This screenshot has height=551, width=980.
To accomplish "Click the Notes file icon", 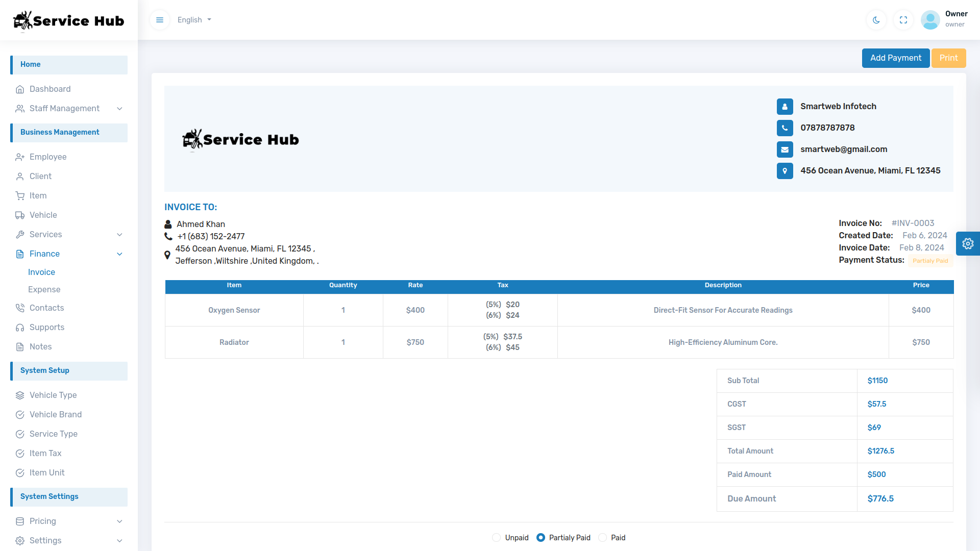I will (x=20, y=347).
